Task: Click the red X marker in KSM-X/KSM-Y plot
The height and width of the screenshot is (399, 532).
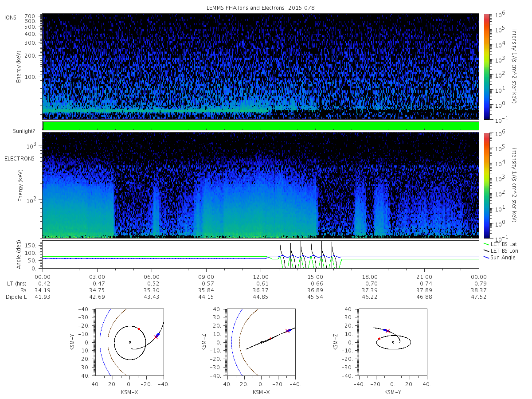Action: click(x=156, y=337)
